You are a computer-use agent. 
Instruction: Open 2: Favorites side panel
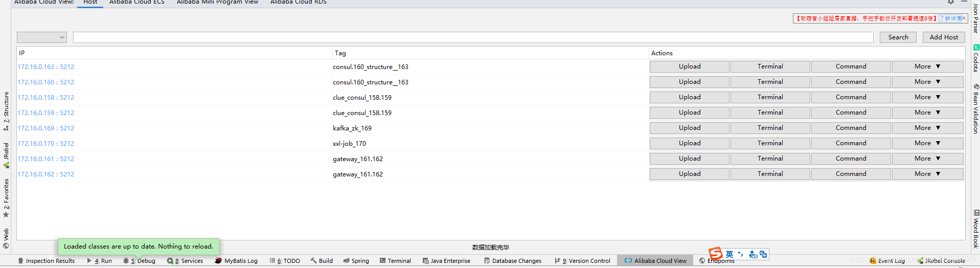point(6,197)
